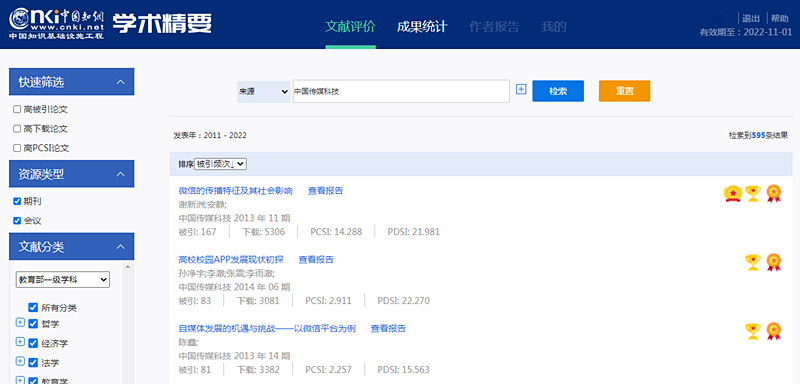Click 有效期至 2022-11-01 text
Viewport: 800px width, 384px height.
click(x=745, y=32)
